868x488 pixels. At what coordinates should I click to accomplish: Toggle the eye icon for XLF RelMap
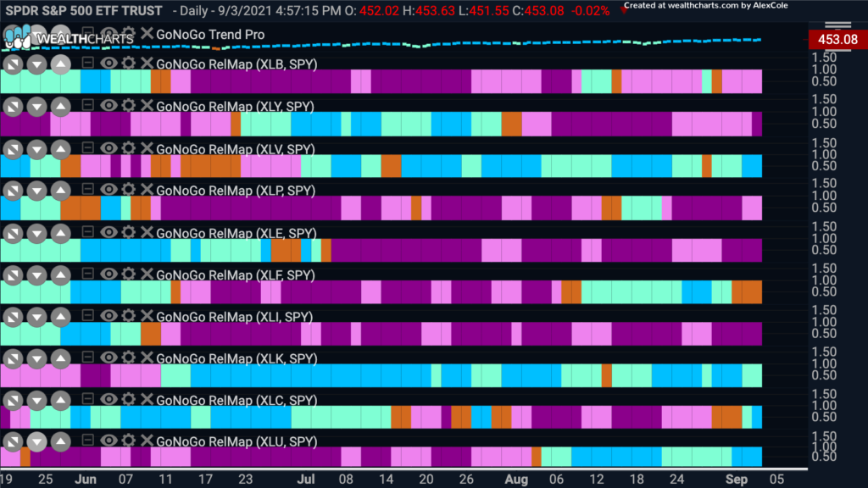pos(108,274)
